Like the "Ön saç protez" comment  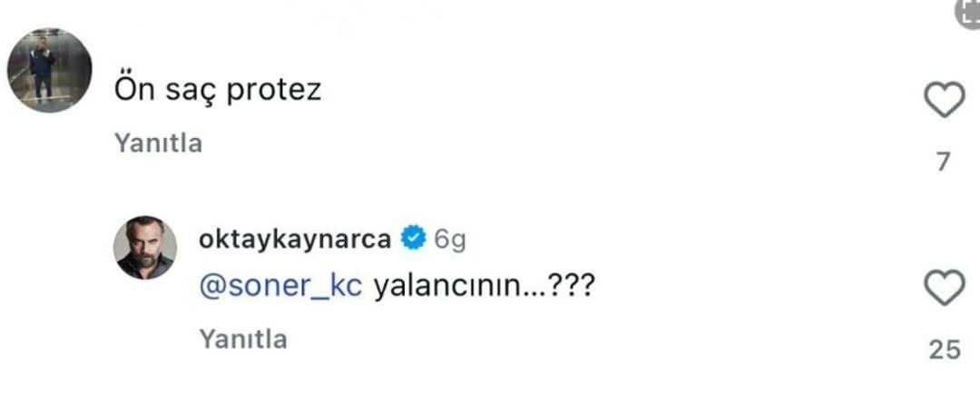click(x=944, y=101)
